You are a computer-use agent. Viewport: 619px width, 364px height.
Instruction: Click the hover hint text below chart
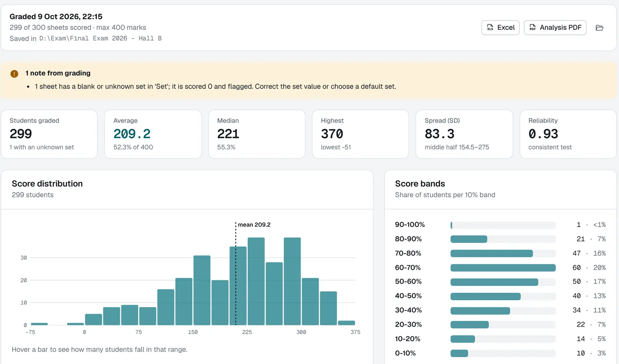[x=99, y=350]
